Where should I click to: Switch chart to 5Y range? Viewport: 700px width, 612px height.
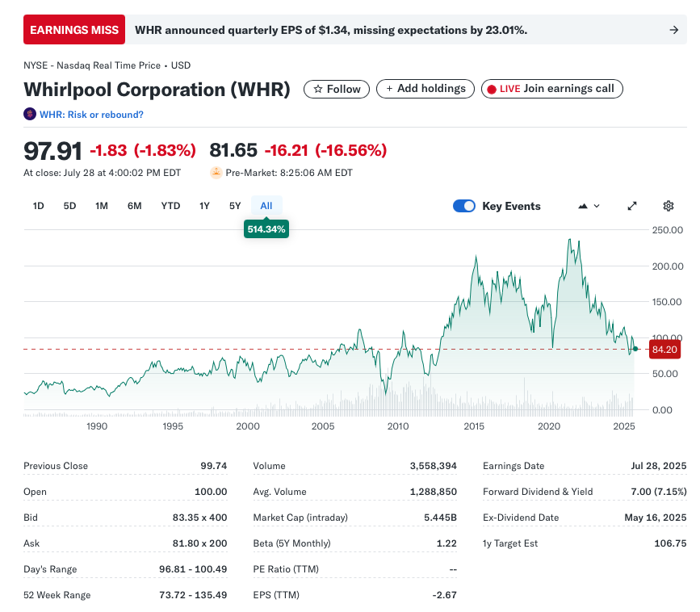[235, 206]
